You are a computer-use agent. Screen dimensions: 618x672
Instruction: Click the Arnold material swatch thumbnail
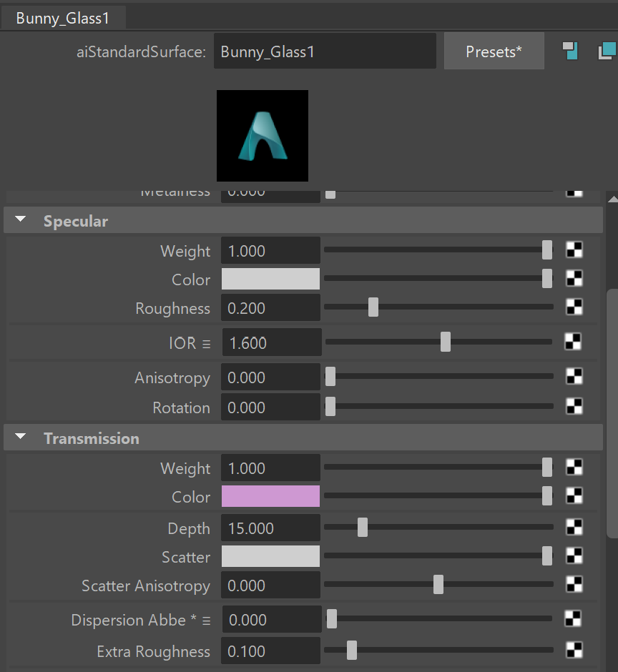pyautogui.click(x=263, y=136)
